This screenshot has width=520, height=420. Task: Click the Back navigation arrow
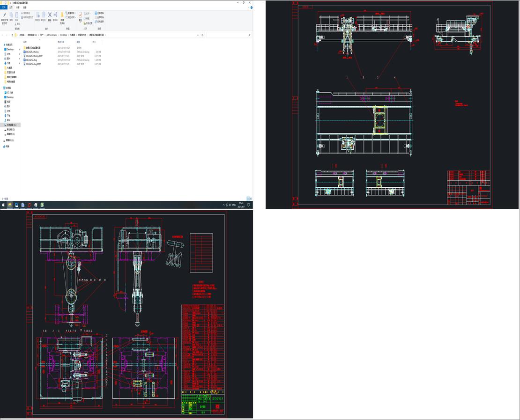point(3,35)
